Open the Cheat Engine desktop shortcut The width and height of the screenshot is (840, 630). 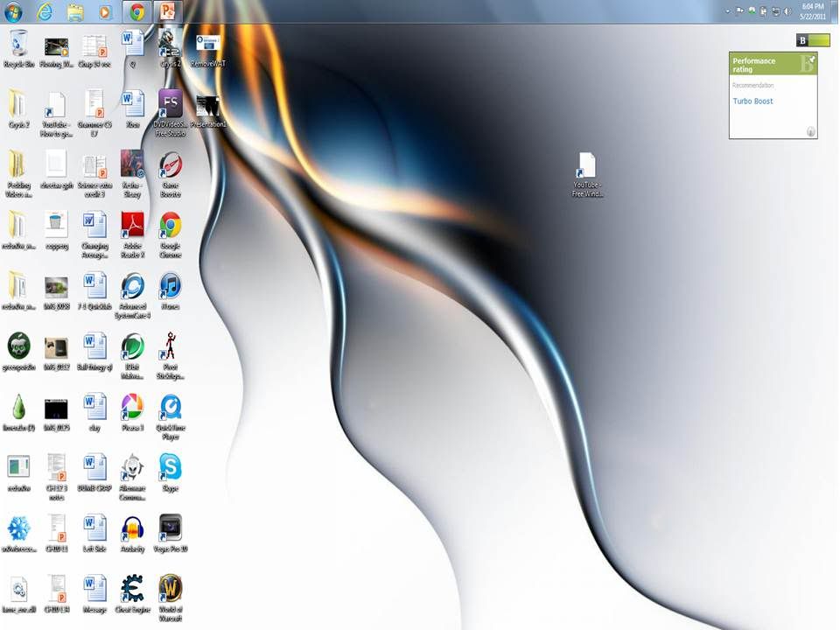point(132,588)
